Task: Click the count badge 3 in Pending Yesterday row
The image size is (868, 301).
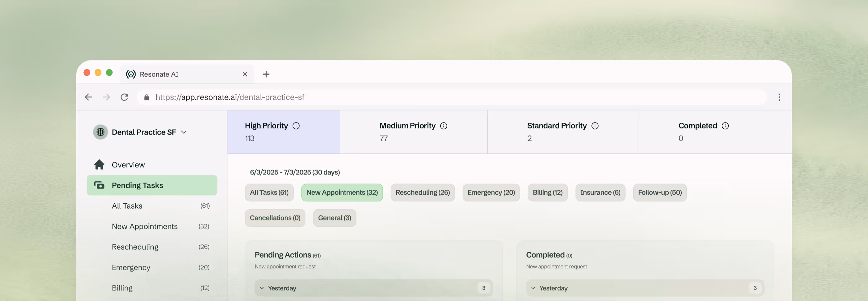Action: coord(484,288)
